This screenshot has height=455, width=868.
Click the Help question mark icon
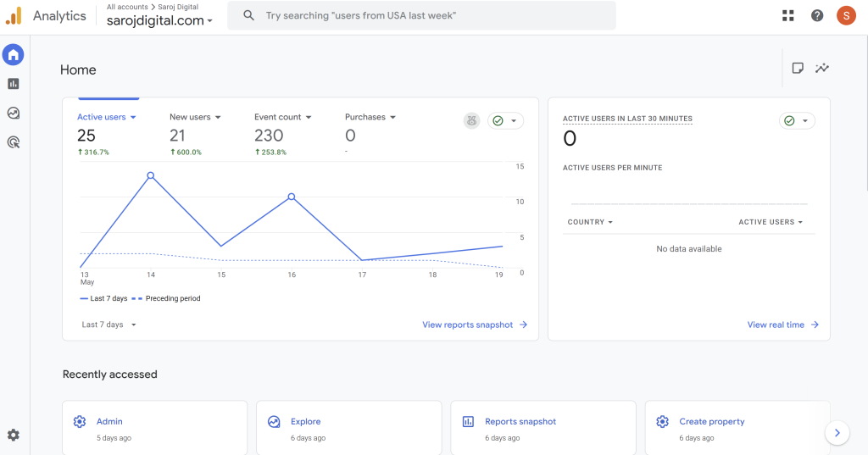click(x=817, y=15)
